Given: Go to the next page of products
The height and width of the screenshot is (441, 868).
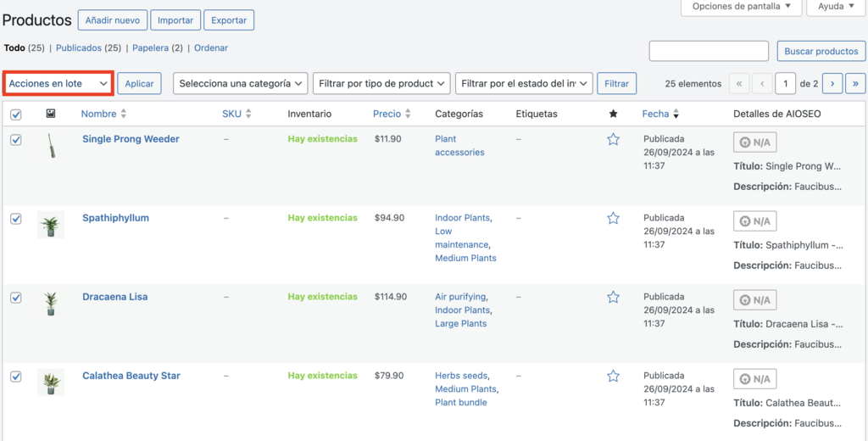Looking at the screenshot, I should pyautogui.click(x=832, y=84).
